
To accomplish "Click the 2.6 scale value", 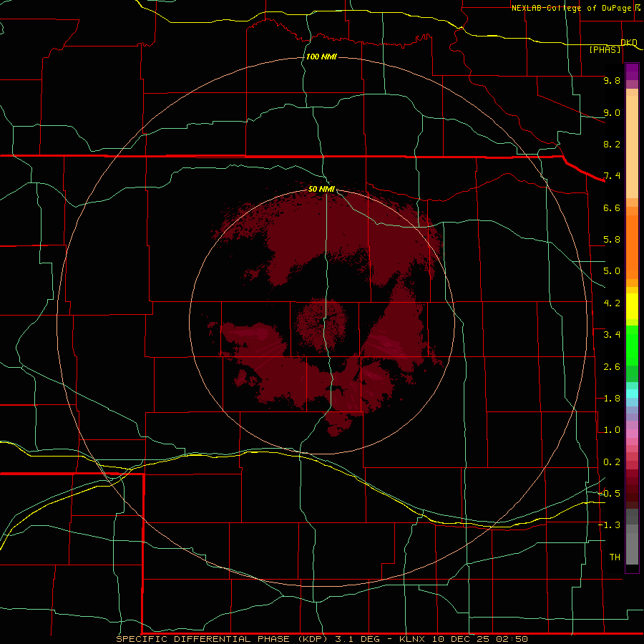I will tap(612, 366).
